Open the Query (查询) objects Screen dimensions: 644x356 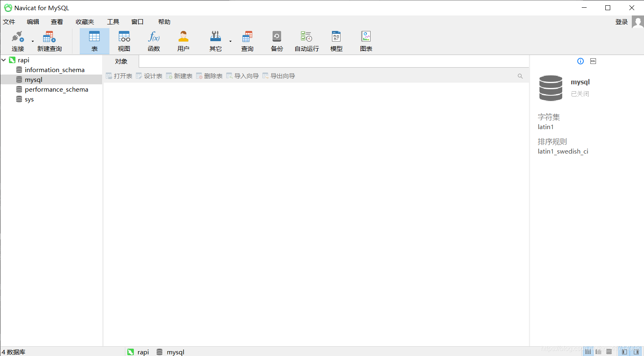click(x=247, y=41)
